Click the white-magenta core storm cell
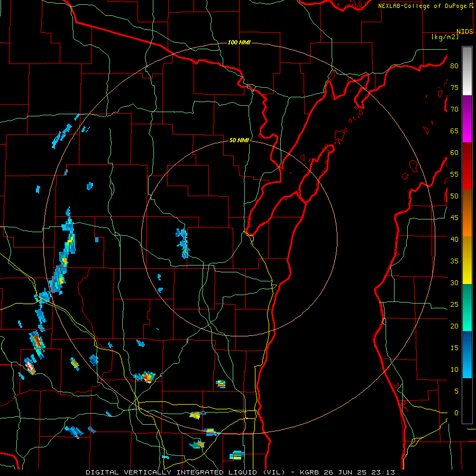 click(x=30, y=366)
